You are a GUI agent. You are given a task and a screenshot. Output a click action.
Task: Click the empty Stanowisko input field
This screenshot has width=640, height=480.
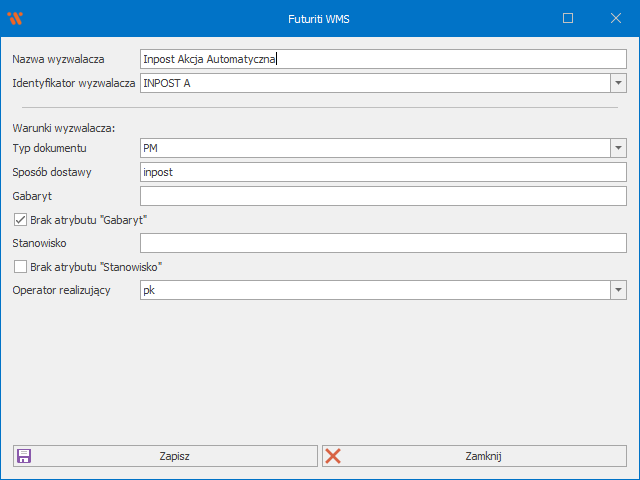click(x=383, y=243)
